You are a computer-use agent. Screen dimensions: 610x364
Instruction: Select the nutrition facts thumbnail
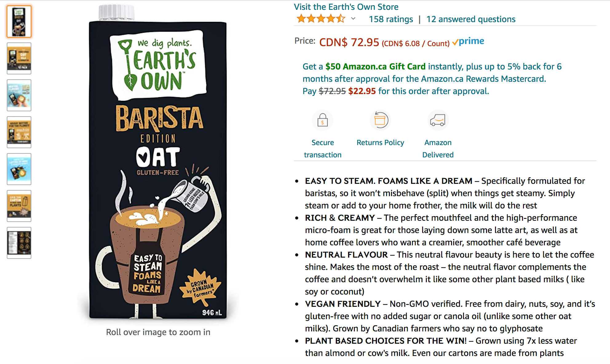[19, 243]
